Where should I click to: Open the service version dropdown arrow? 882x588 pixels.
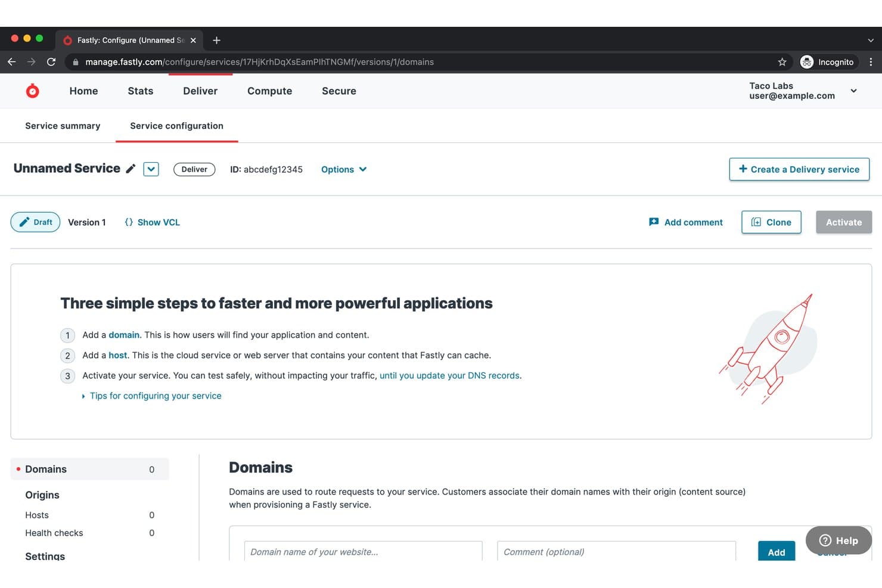[x=151, y=169]
